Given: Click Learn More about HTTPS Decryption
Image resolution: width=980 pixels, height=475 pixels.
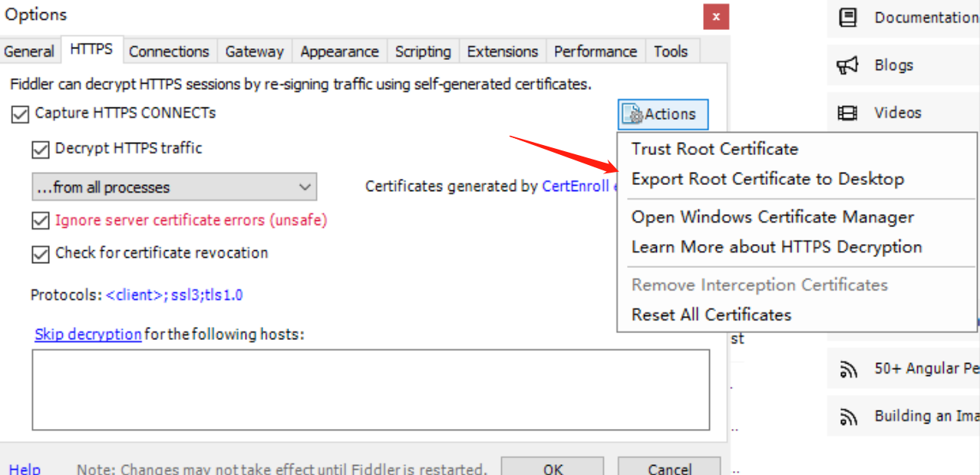Looking at the screenshot, I should tap(797, 247).
